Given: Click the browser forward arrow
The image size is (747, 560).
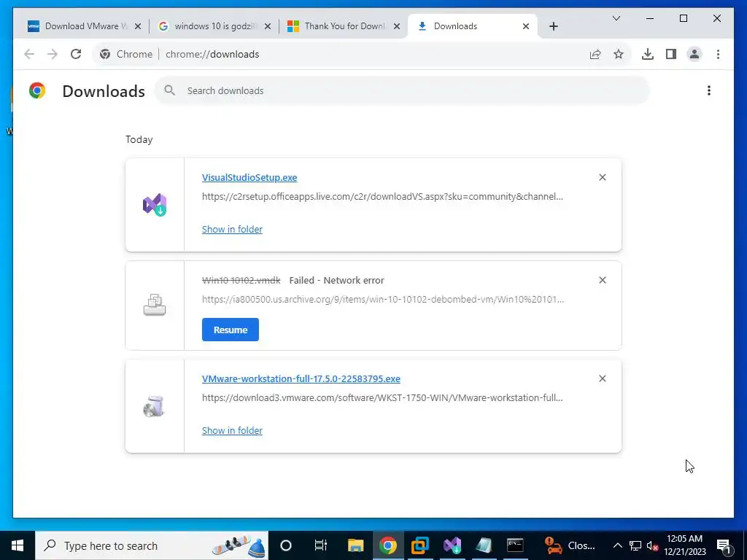Looking at the screenshot, I should click(53, 54).
